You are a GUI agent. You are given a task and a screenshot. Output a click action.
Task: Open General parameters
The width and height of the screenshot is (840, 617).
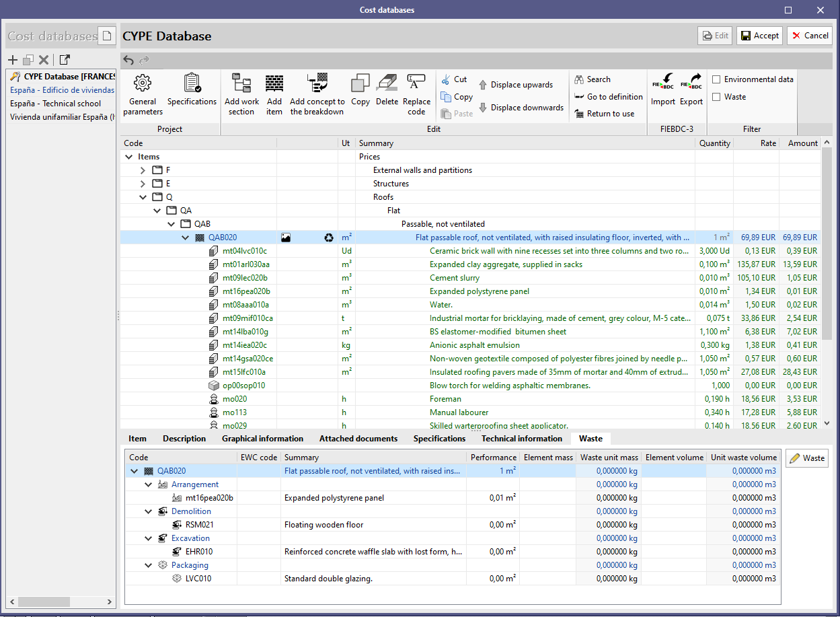[143, 94]
